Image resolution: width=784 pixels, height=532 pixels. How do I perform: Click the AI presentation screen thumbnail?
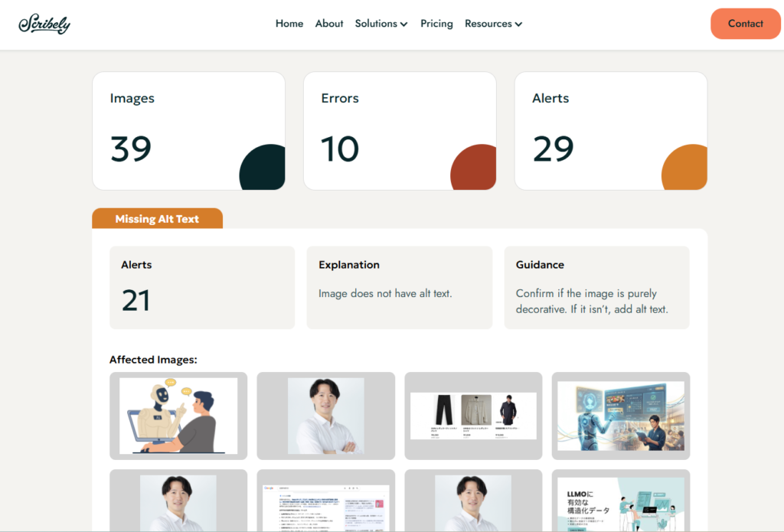coord(620,416)
